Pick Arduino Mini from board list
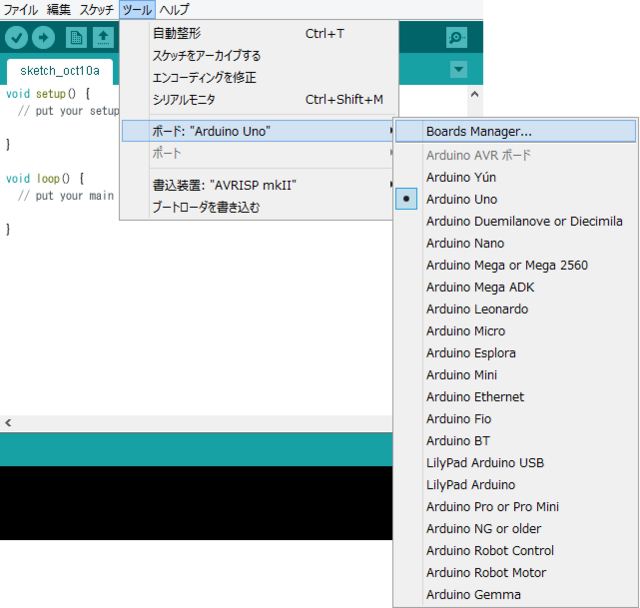This screenshot has height=608, width=640. [x=516, y=375]
